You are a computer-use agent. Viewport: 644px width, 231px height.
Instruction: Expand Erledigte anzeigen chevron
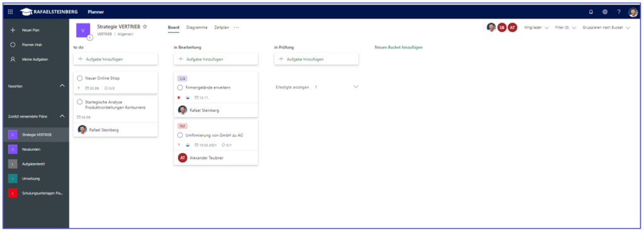(x=356, y=87)
